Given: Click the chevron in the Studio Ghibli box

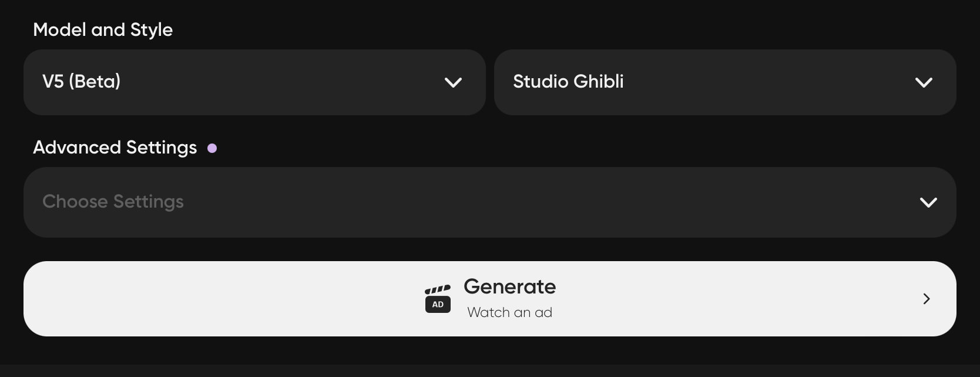Looking at the screenshot, I should (x=924, y=82).
